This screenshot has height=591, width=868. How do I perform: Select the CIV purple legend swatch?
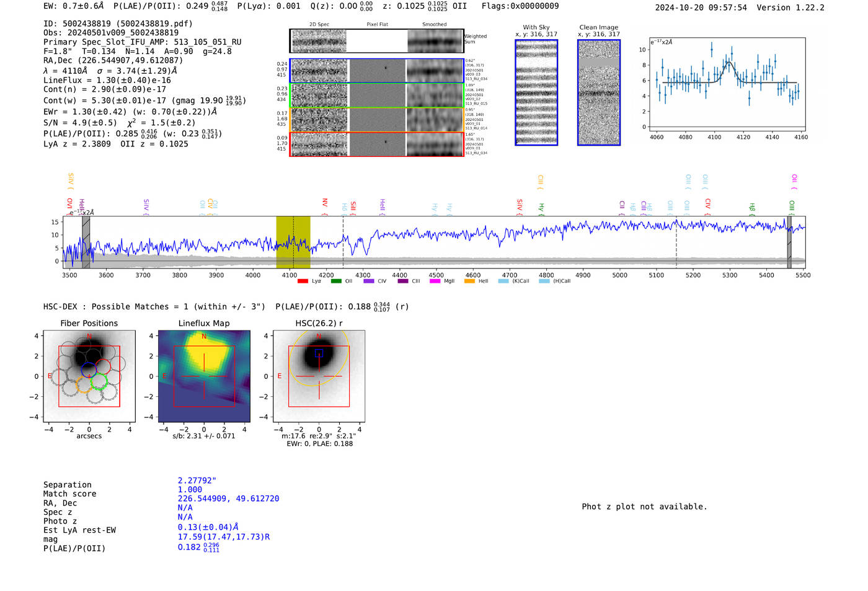pos(369,282)
